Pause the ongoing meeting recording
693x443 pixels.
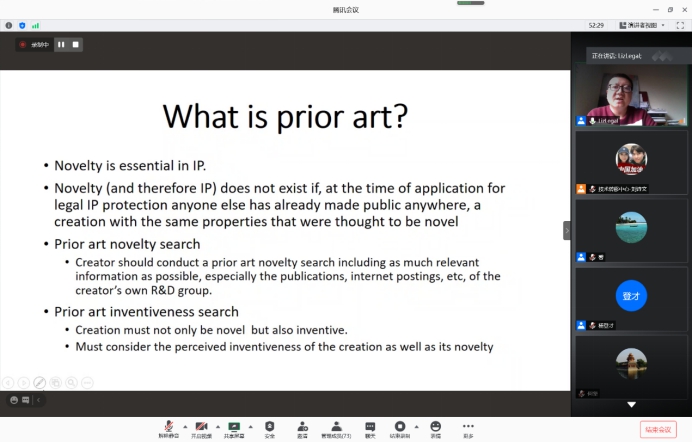[x=61, y=44]
